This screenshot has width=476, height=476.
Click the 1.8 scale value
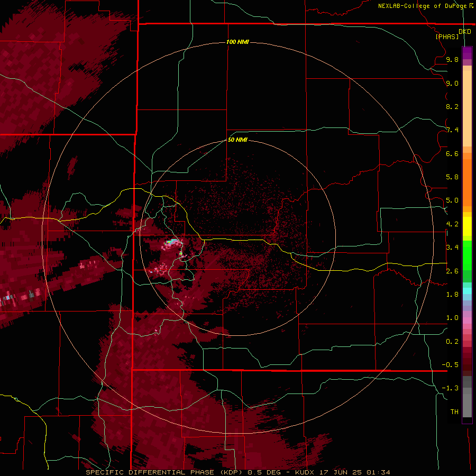452,295
